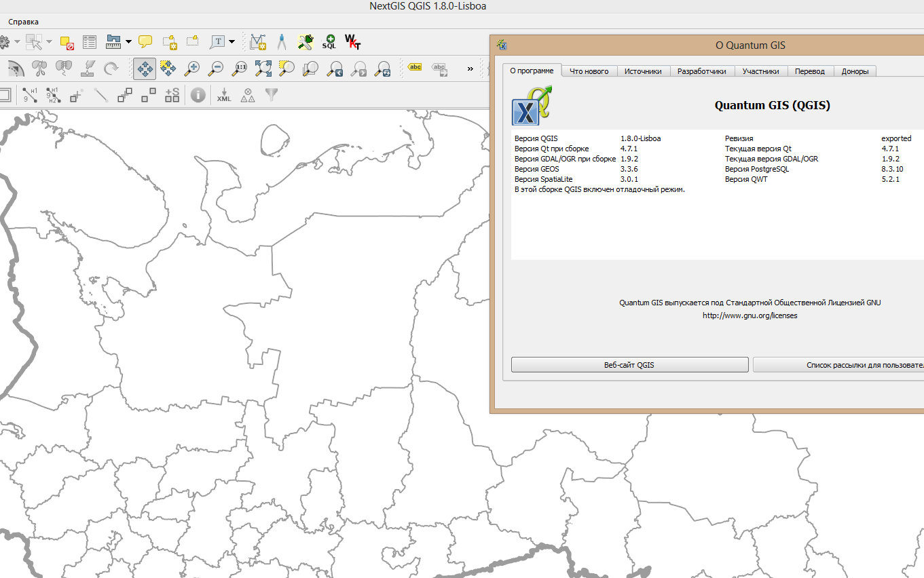Switch to the Что нового tab
Image resolution: width=924 pixels, height=578 pixels.
[589, 71]
